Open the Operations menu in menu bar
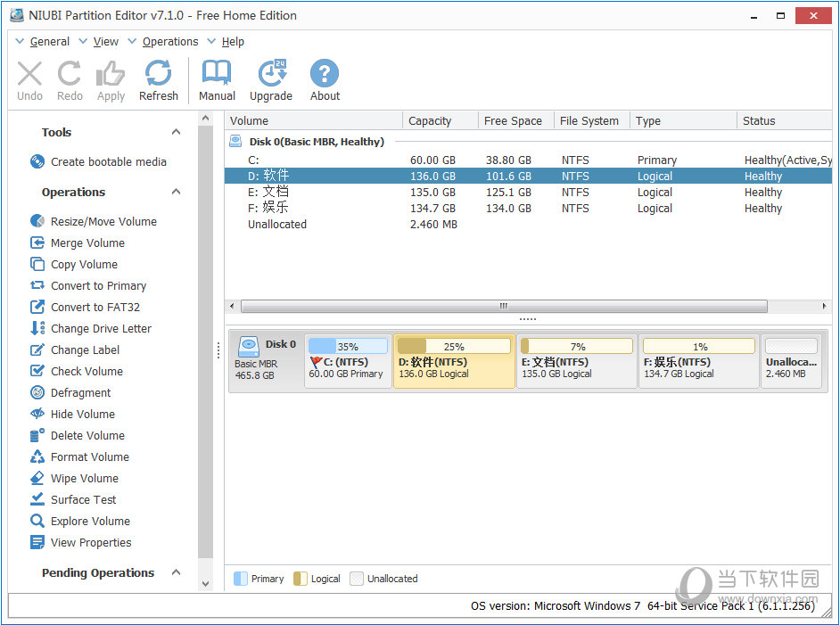840x625 pixels. [169, 42]
